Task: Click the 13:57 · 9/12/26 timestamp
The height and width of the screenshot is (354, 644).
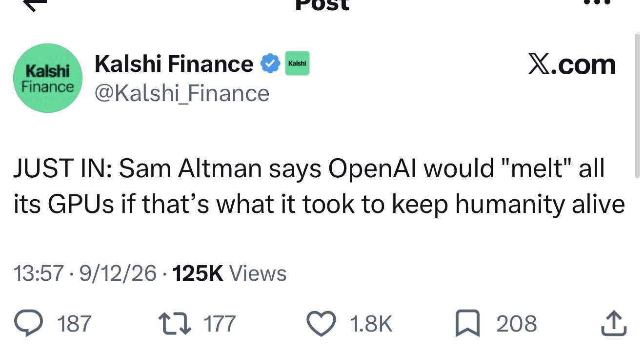Action: point(86,273)
